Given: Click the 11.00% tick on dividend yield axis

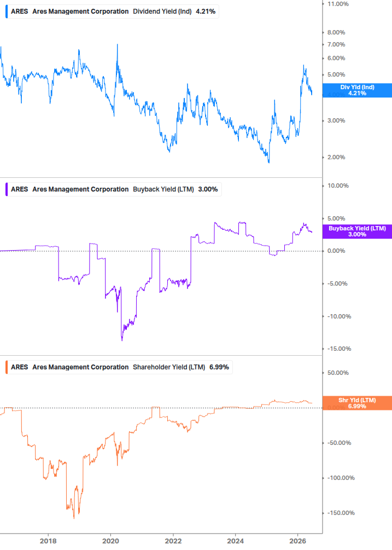Looking at the screenshot, I should coord(338,4).
